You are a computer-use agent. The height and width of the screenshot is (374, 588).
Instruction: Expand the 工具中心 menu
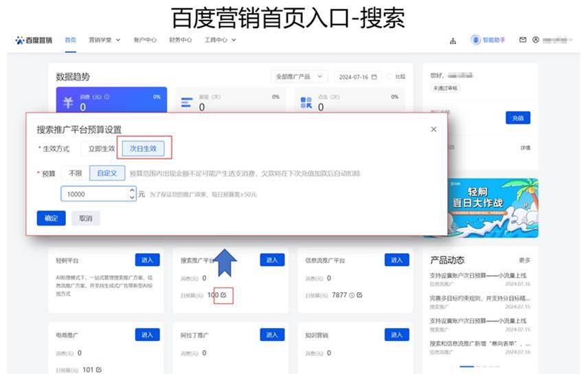coord(220,40)
